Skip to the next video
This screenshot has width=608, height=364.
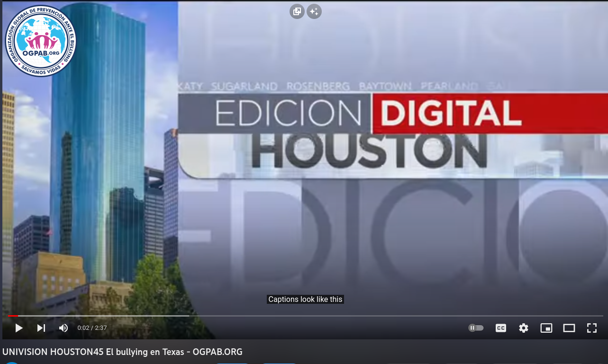click(41, 328)
